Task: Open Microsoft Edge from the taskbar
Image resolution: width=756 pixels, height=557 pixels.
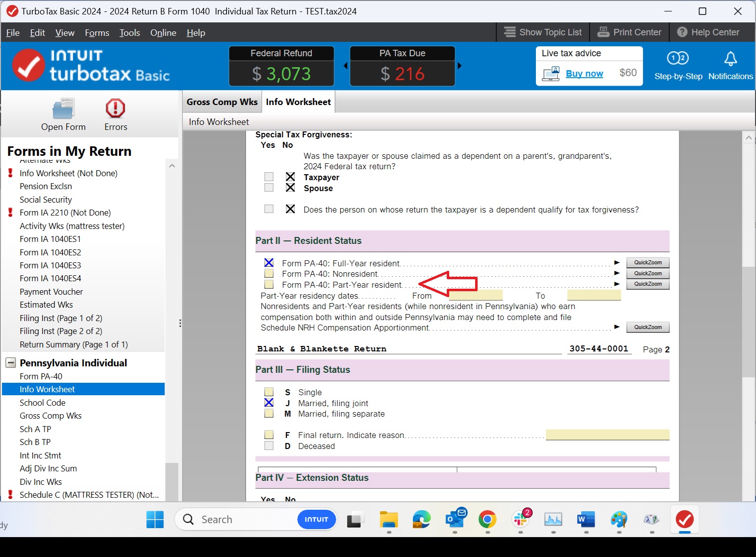Action: tap(421, 520)
